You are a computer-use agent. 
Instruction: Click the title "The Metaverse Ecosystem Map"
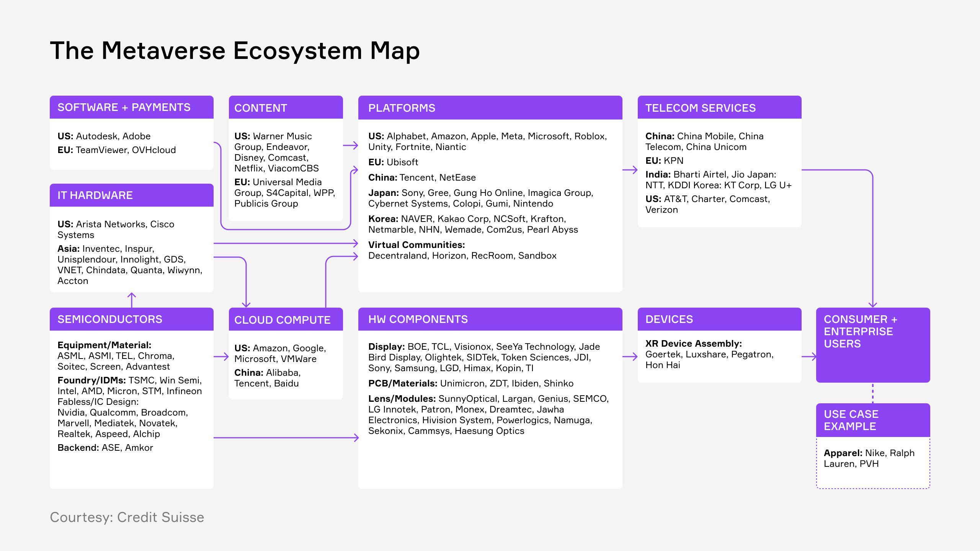[x=235, y=51]
